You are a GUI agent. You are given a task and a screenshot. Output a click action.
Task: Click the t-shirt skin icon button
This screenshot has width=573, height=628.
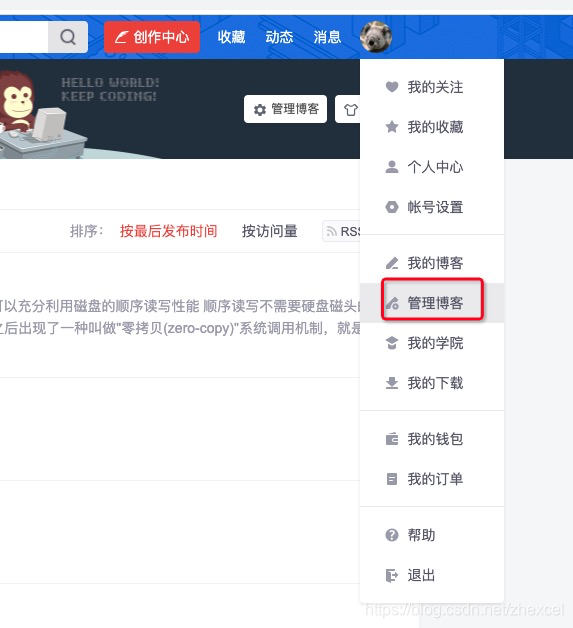(x=348, y=109)
